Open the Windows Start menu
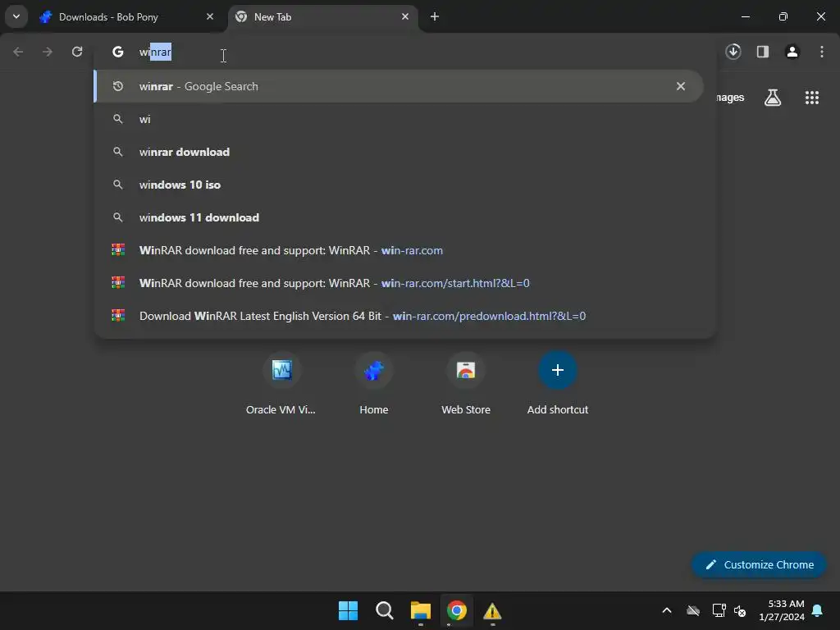 click(348, 610)
